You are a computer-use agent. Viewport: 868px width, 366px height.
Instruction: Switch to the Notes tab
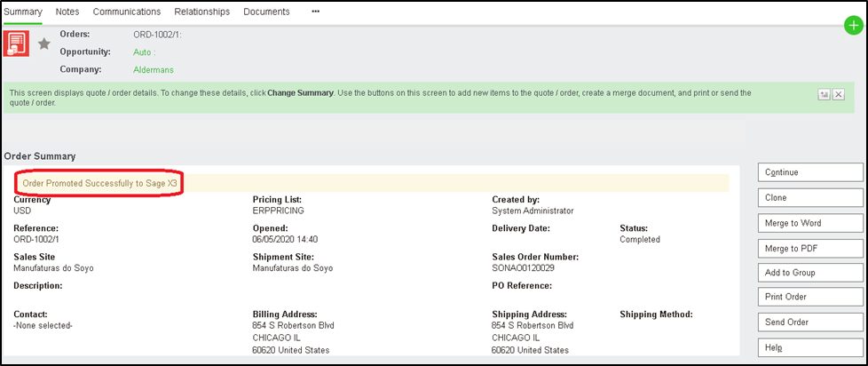67,12
